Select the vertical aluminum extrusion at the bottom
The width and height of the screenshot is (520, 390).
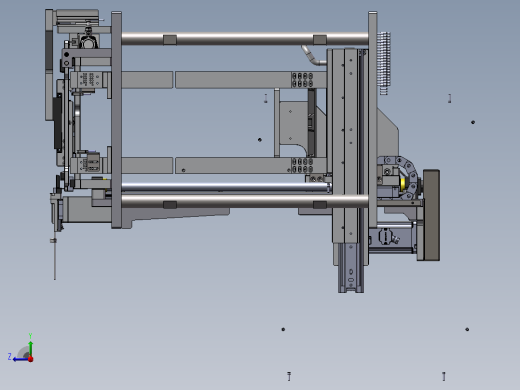[x=351, y=268]
